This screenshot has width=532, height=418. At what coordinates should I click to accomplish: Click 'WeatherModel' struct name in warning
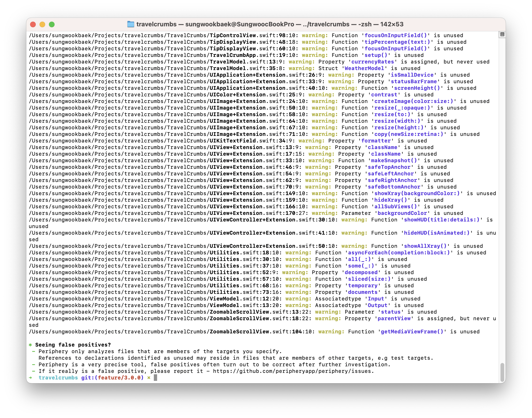(x=364, y=68)
